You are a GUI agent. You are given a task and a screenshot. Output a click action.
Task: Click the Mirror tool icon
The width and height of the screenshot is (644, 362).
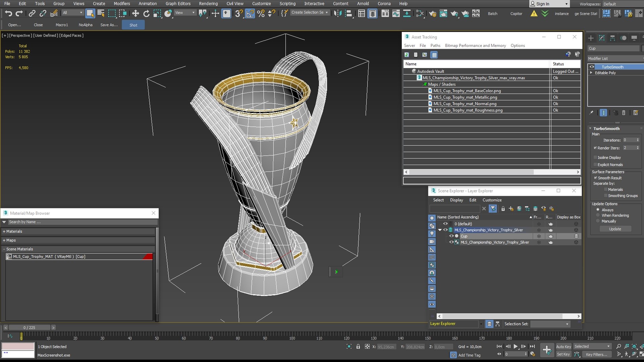[337, 13]
